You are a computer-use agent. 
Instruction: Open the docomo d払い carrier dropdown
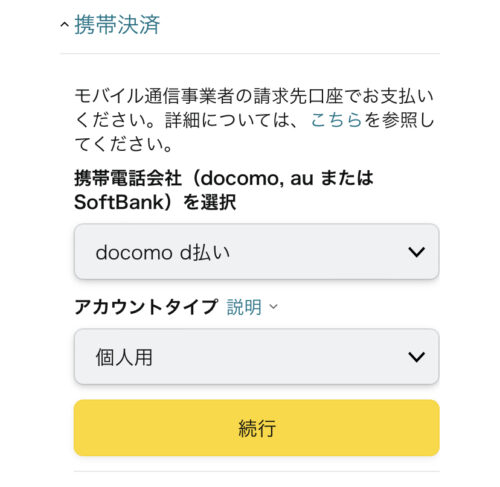tap(256, 252)
